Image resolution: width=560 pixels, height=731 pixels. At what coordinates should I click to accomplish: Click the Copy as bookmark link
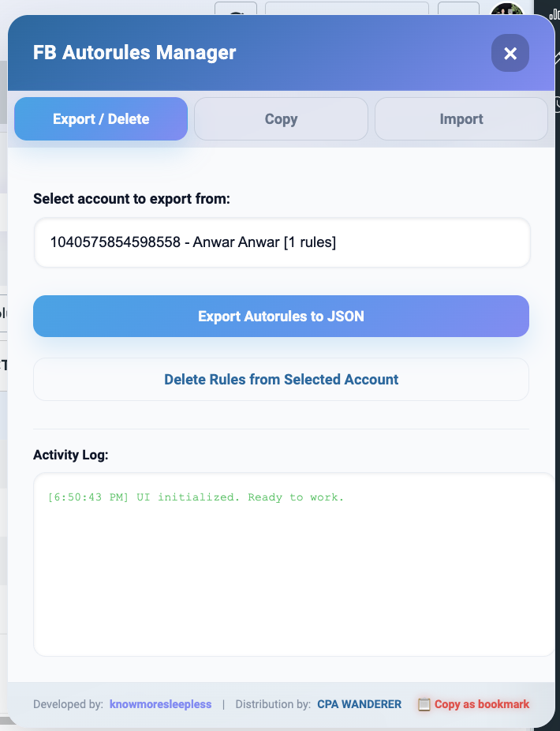coord(481,704)
